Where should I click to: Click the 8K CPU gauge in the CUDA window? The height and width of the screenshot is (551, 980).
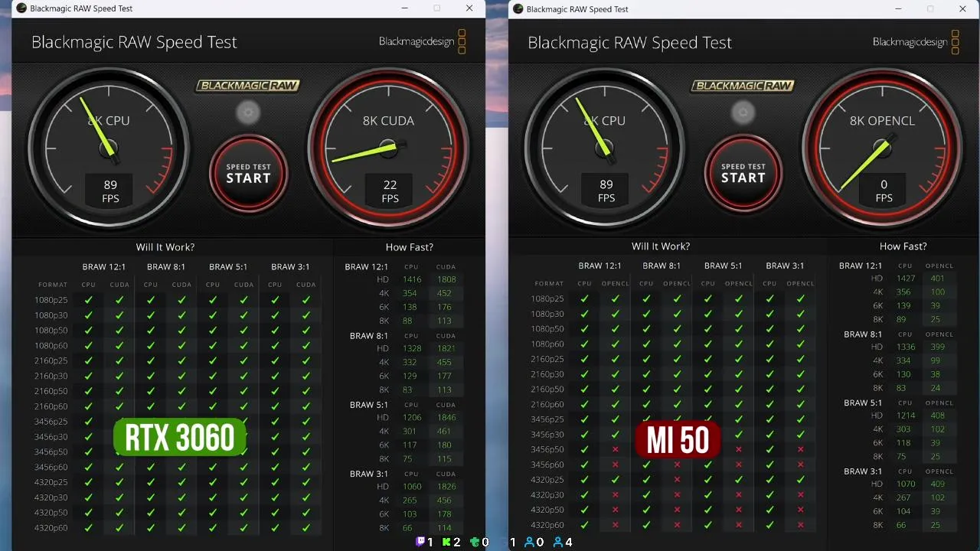click(108, 147)
